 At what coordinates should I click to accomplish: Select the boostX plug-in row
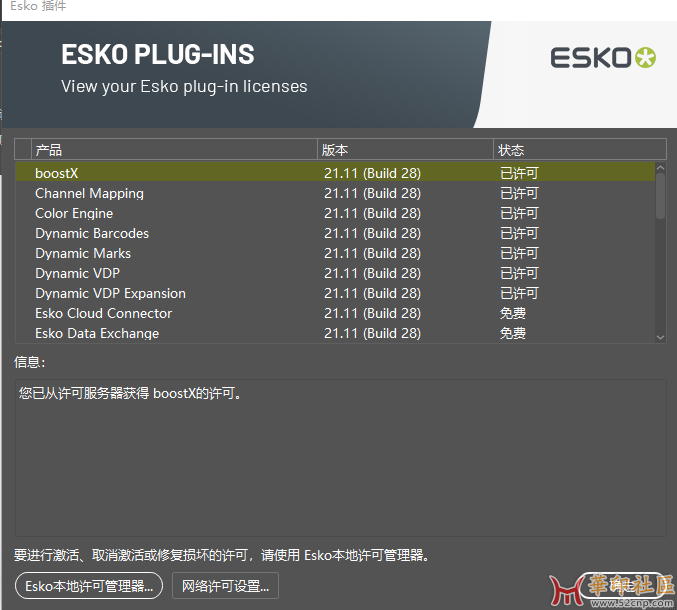click(x=335, y=173)
